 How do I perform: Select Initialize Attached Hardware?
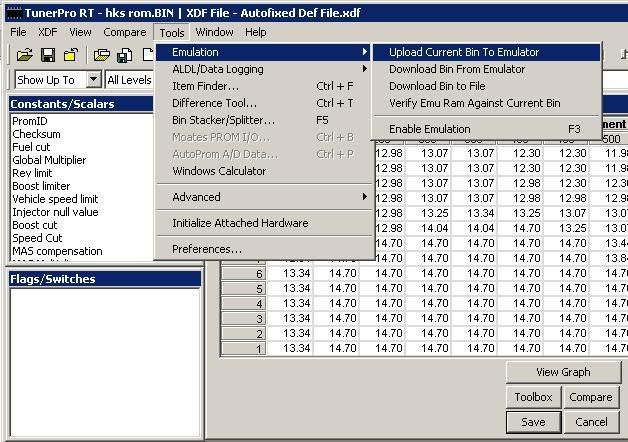point(264,223)
